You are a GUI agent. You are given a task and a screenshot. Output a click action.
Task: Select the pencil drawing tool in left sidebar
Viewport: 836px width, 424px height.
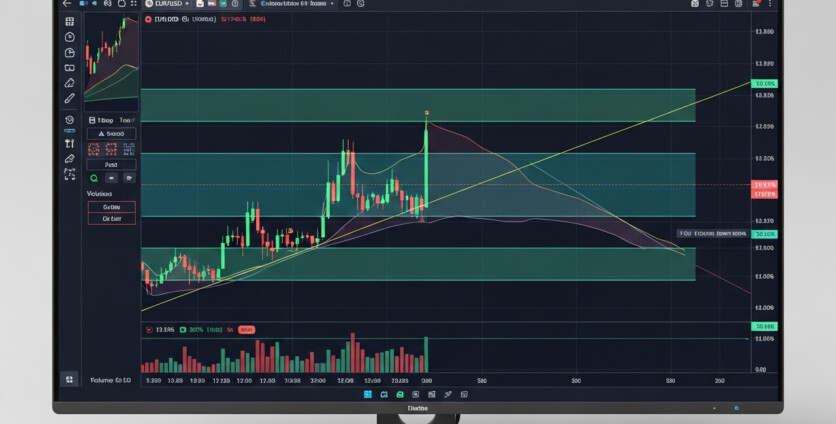pyautogui.click(x=69, y=99)
